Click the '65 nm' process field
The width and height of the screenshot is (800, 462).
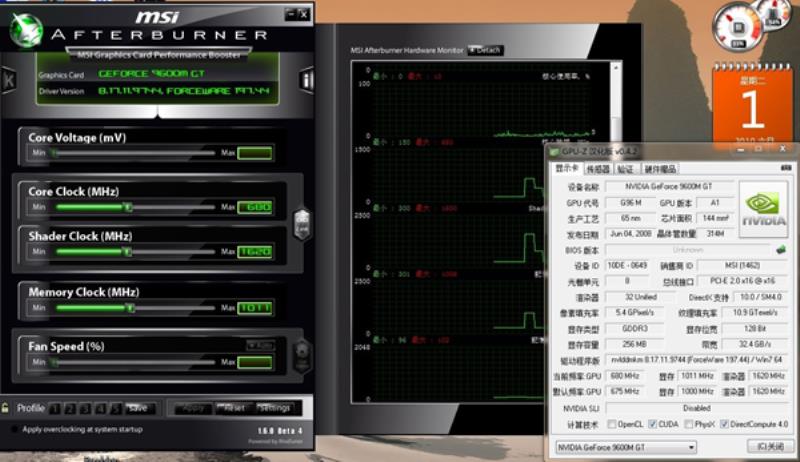pos(630,218)
